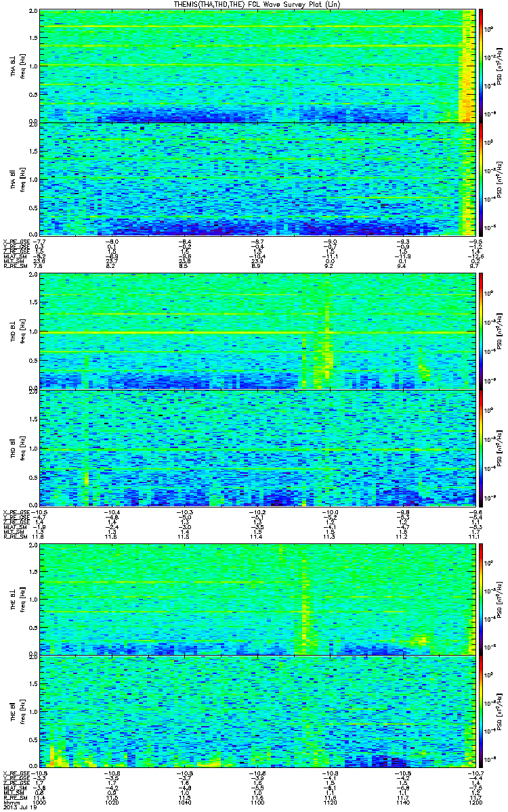508x812 pixels.
Task: Click the '1140' time tick label
Action: [x=402, y=802]
